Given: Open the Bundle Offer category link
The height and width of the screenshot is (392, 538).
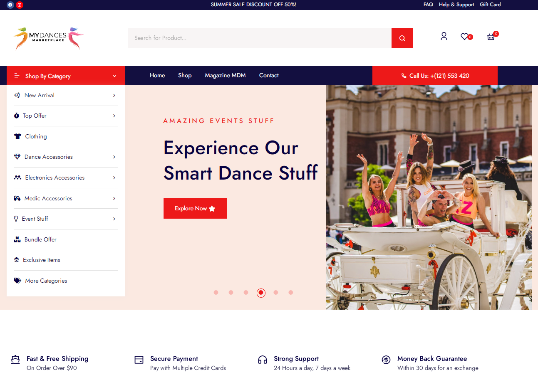Looking at the screenshot, I should pos(40,239).
